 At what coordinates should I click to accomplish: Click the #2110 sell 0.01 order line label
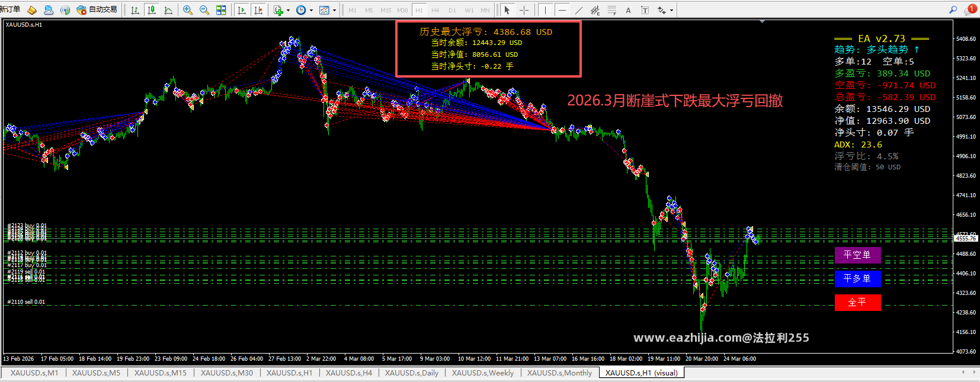coord(26,302)
